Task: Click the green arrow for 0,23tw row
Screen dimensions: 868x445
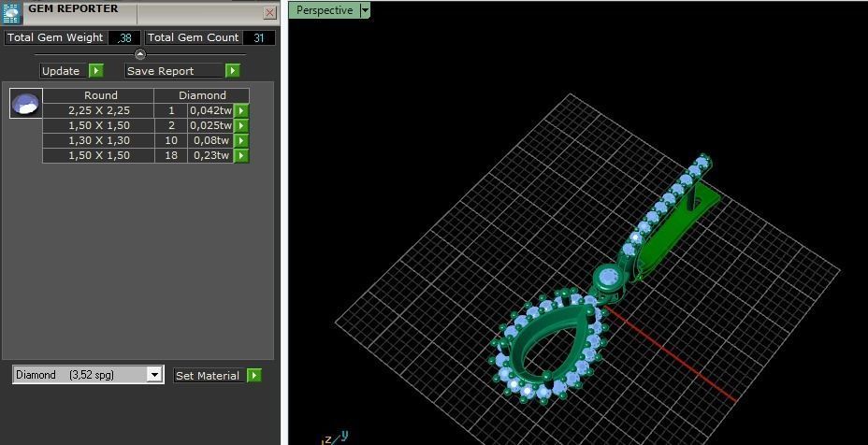Action: (x=240, y=155)
